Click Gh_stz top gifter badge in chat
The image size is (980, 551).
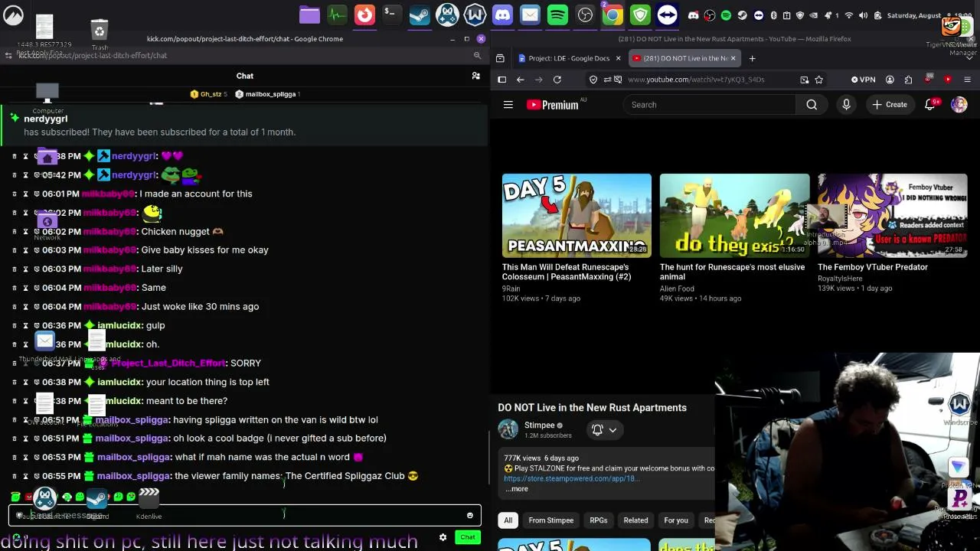point(208,94)
